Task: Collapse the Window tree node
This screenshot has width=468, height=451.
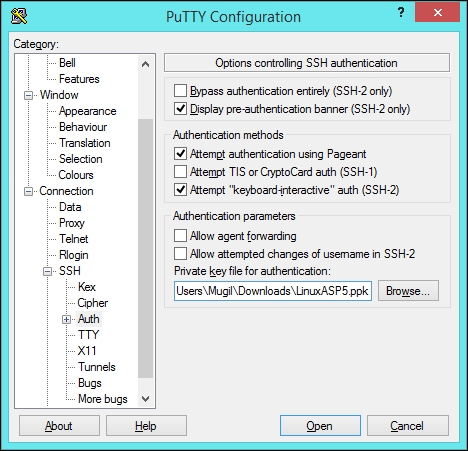Action: pyautogui.click(x=28, y=95)
